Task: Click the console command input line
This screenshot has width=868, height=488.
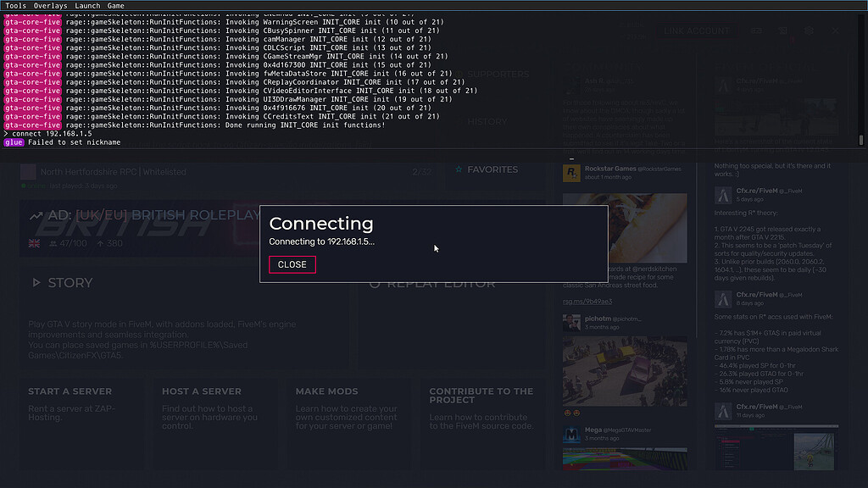Action: (85, 133)
